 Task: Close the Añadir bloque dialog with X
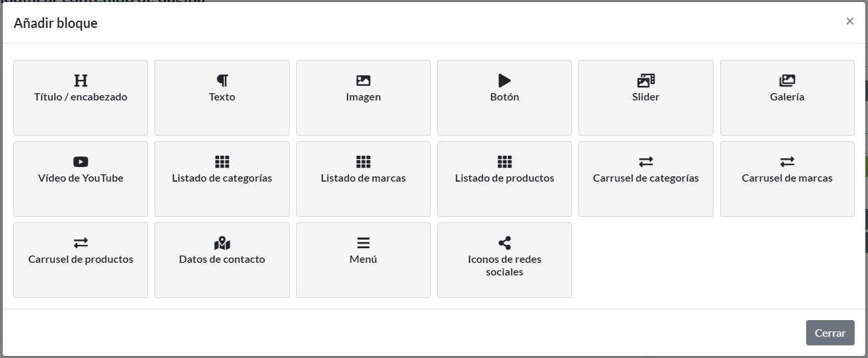pyautogui.click(x=849, y=21)
